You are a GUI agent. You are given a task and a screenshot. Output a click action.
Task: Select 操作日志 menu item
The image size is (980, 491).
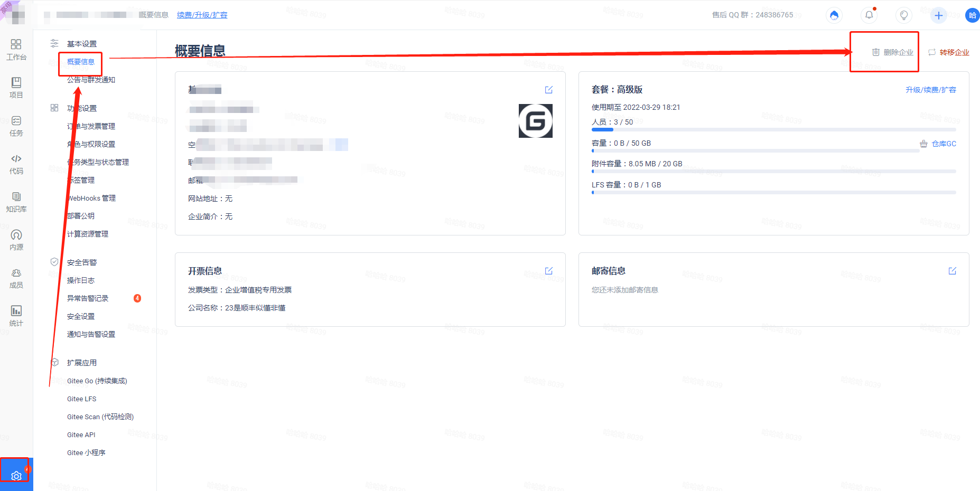point(81,280)
